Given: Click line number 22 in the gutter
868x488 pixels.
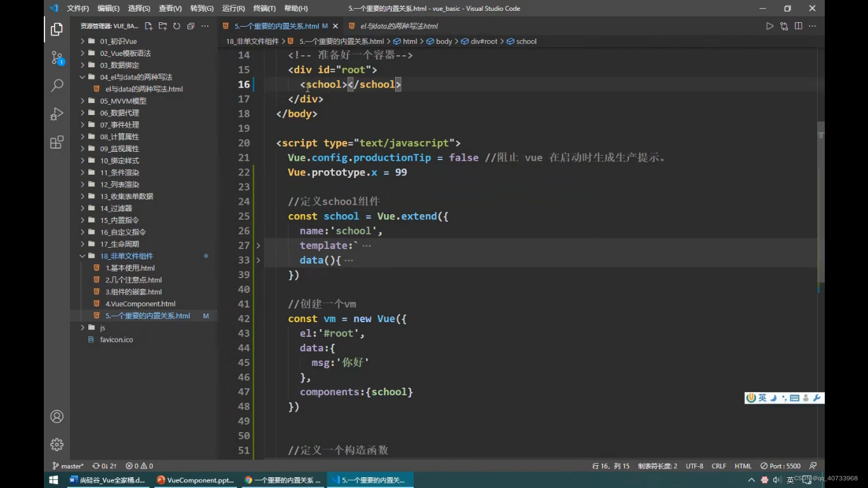Looking at the screenshot, I should pos(243,172).
